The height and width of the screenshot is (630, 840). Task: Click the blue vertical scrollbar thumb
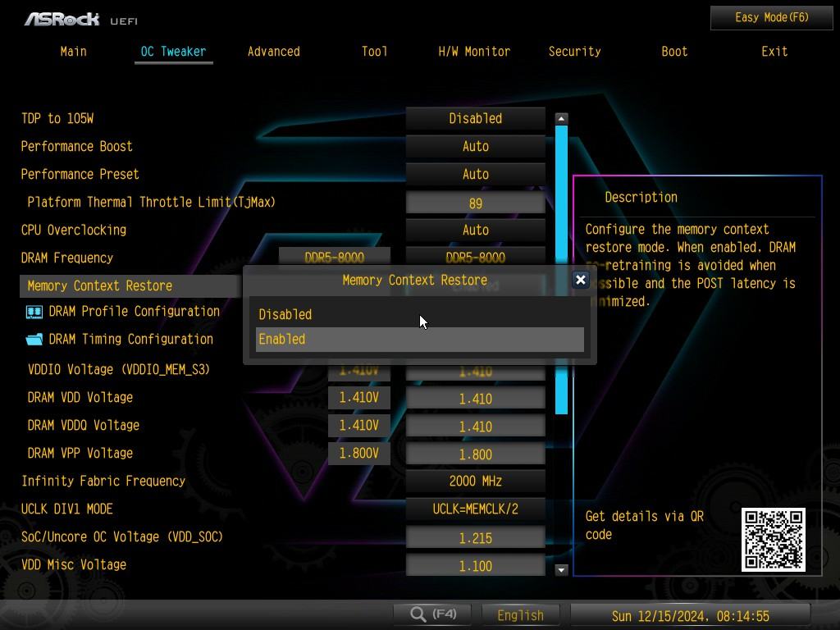point(561,270)
